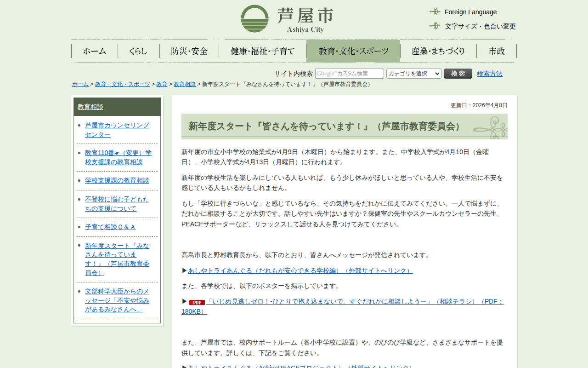Image resolution: width=588 pixels, height=368 pixels.
Task: Open the 検索方法 help link
Action: pyautogui.click(x=489, y=74)
